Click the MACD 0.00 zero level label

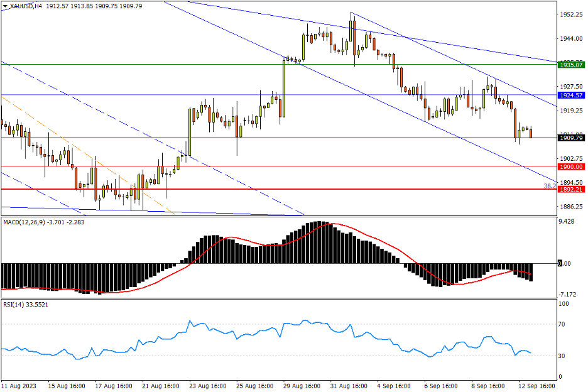564,264
